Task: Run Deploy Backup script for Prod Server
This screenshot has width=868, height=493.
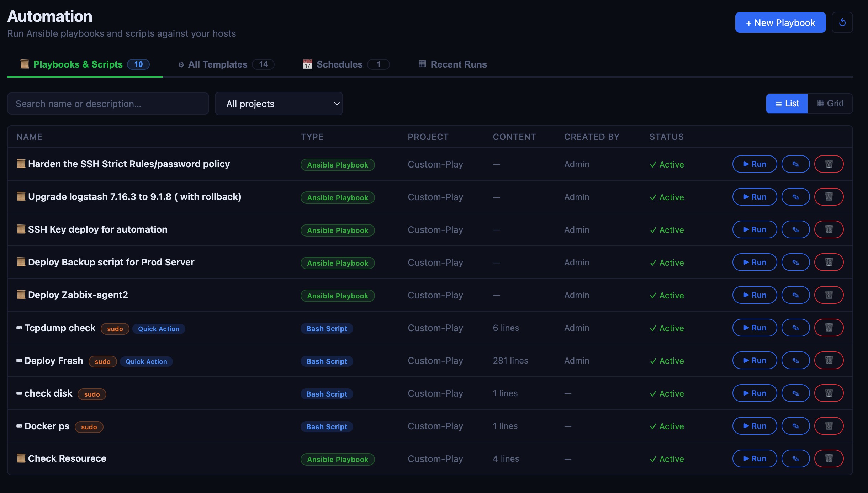Action: tap(755, 262)
